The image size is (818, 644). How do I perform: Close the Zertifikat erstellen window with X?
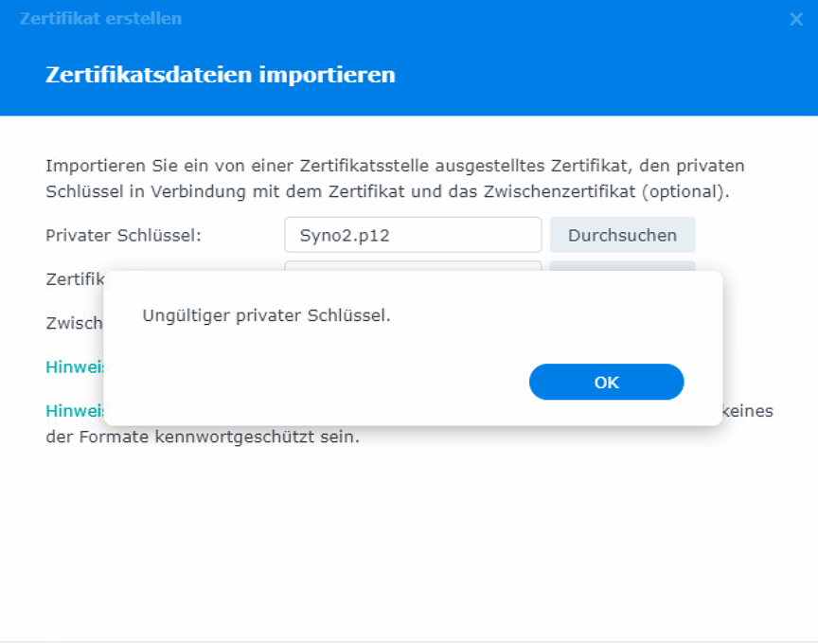[x=796, y=19]
